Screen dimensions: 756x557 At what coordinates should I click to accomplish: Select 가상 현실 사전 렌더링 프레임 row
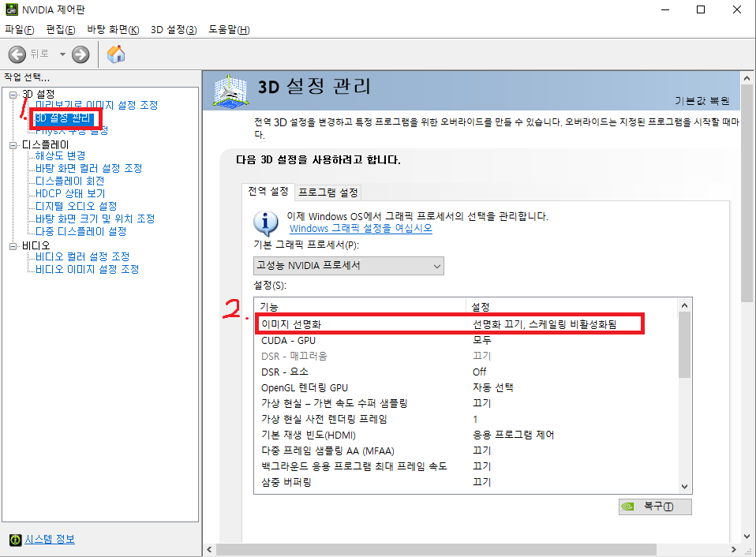click(466, 419)
